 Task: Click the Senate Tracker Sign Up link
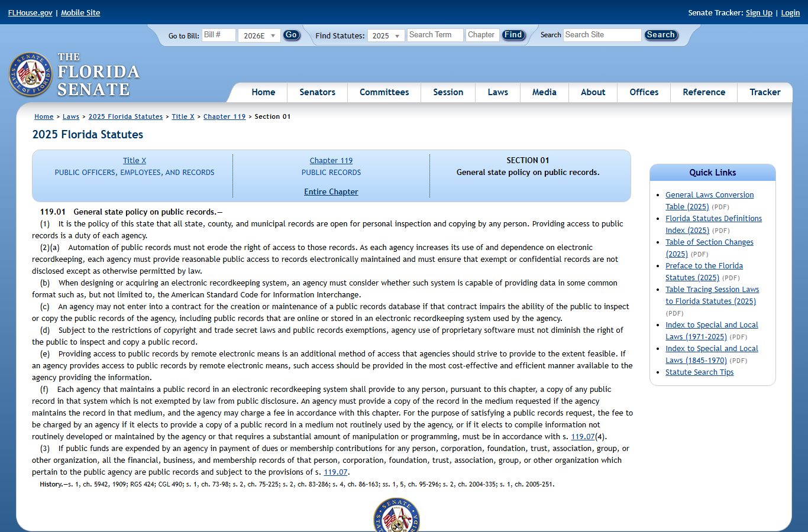(x=759, y=13)
